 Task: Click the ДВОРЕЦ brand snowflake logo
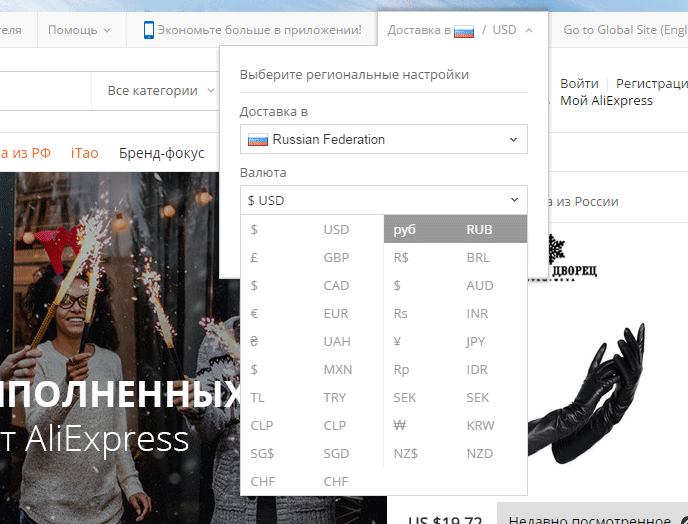(x=564, y=259)
